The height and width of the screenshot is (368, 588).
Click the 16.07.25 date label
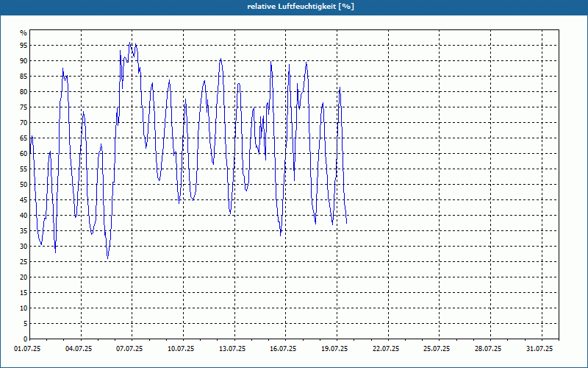coord(283,349)
